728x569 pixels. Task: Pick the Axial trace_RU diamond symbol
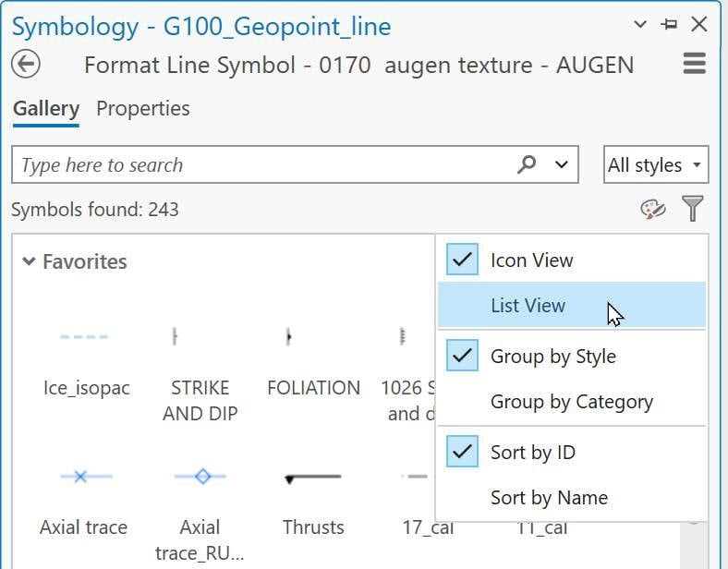click(200, 477)
